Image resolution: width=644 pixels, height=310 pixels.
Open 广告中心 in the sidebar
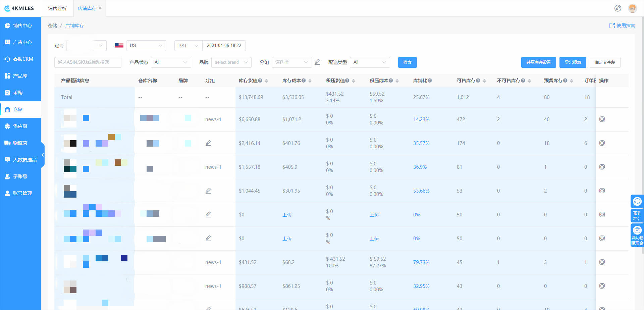point(20,42)
